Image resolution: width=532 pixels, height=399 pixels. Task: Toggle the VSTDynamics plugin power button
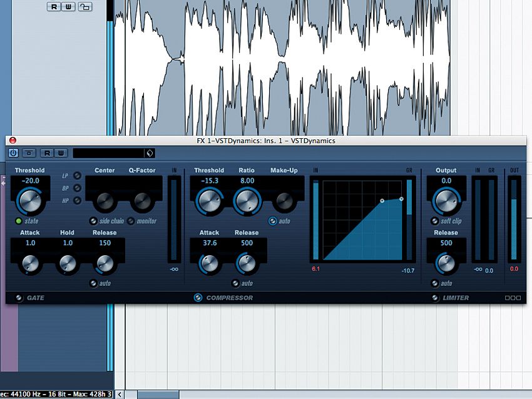coord(12,153)
